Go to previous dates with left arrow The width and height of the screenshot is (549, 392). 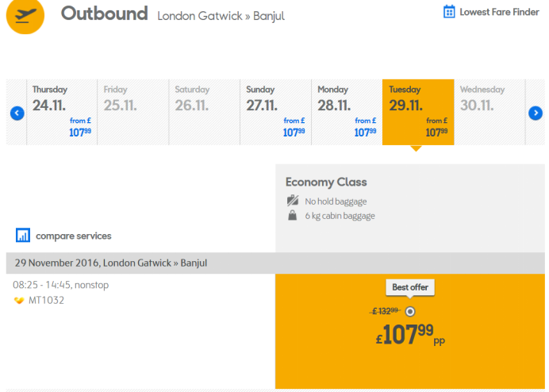tap(17, 113)
